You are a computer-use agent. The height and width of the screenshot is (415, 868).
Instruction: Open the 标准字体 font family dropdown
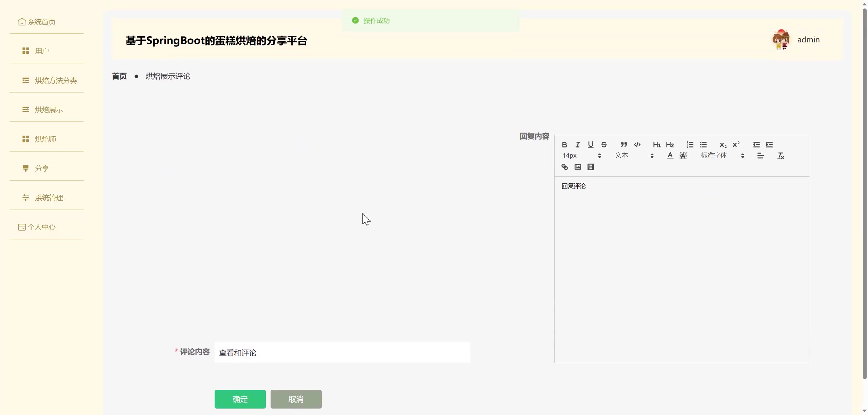pyautogui.click(x=722, y=156)
